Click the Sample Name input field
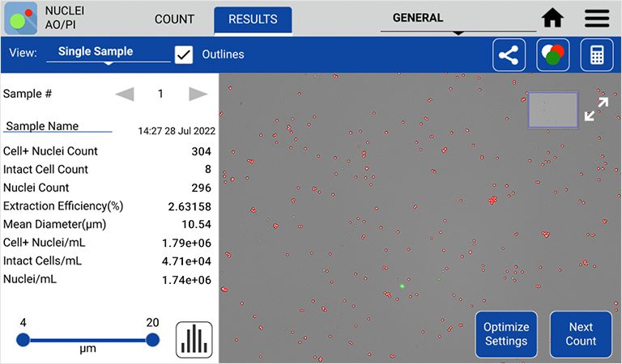The width and height of the screenshot is (622, 364). [58, 126]
